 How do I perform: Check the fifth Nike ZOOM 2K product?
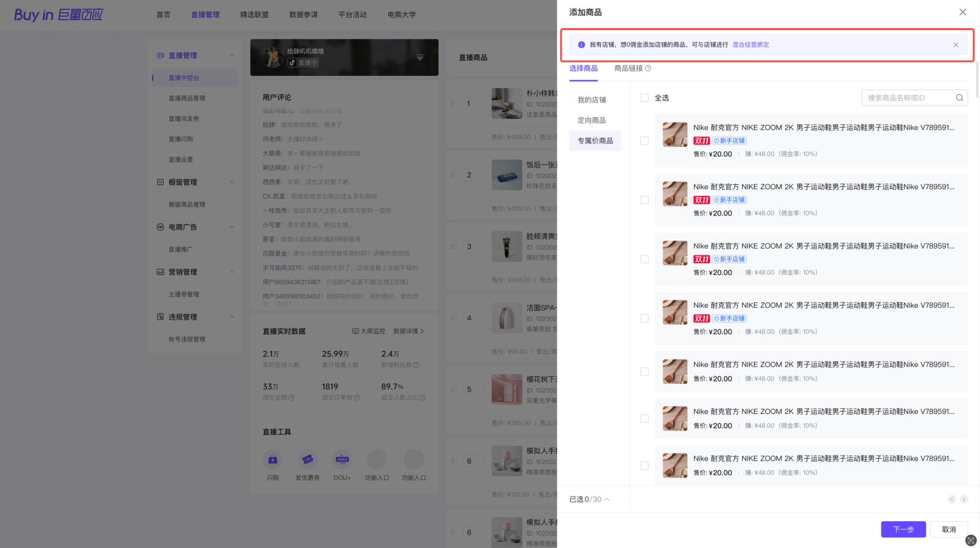pos(644,372)
